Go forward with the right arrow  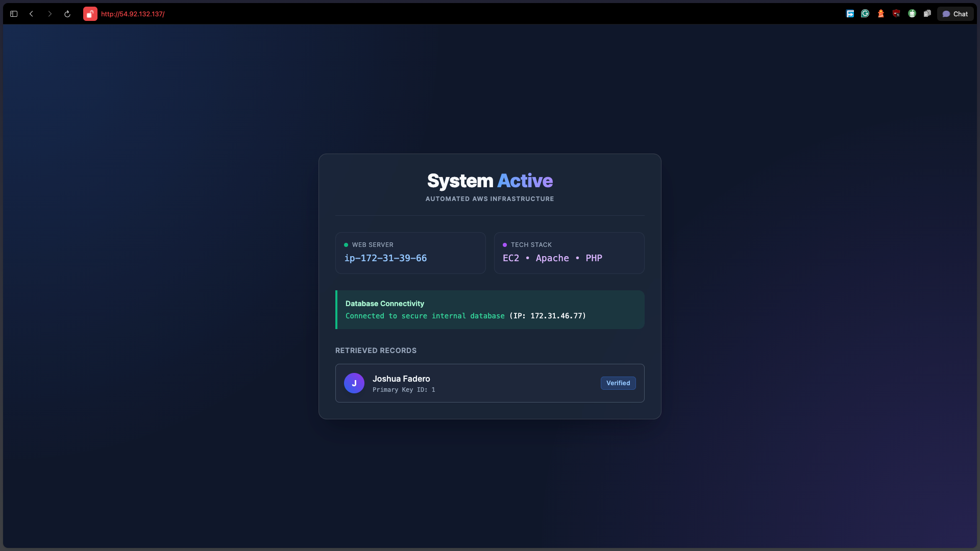[50, 14]
